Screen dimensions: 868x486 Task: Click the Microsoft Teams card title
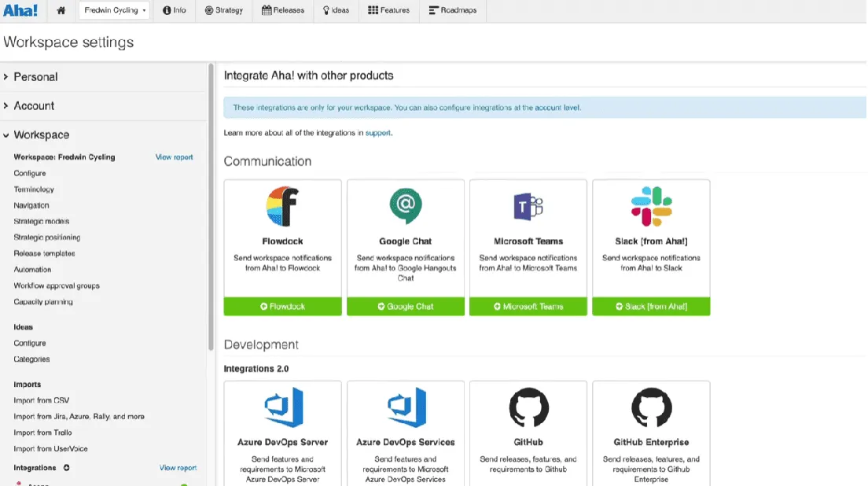(528, 241)
